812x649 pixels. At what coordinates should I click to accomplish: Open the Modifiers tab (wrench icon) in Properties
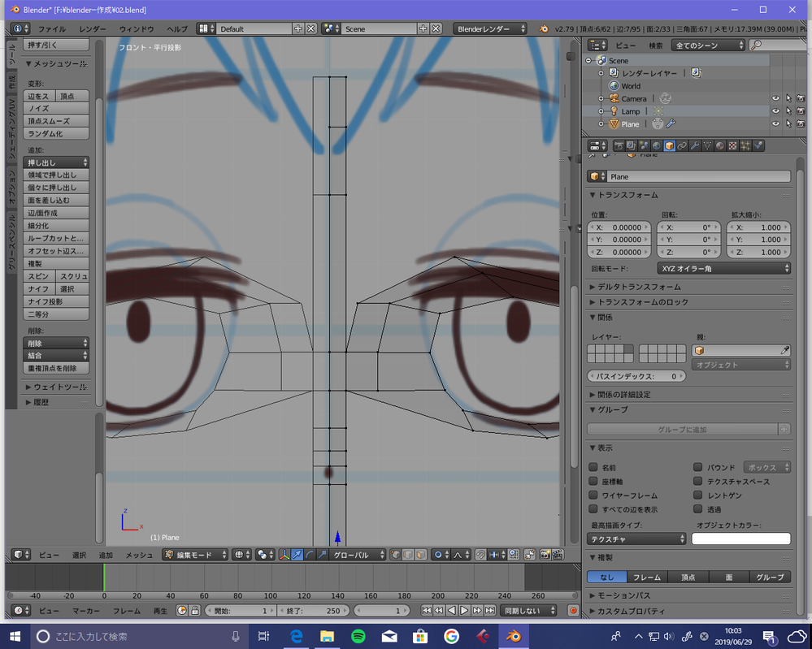[693, 145]
